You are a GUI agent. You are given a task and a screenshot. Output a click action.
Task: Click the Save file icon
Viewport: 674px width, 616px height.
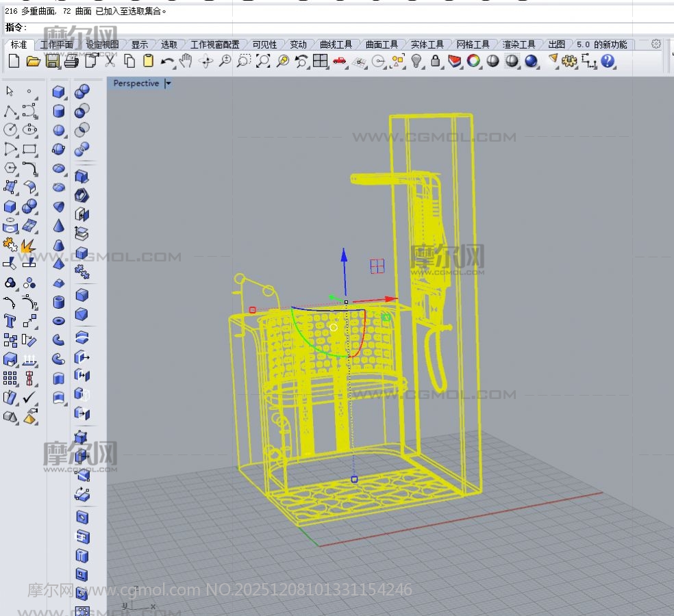pyautogui.click(x=52, y=62)
